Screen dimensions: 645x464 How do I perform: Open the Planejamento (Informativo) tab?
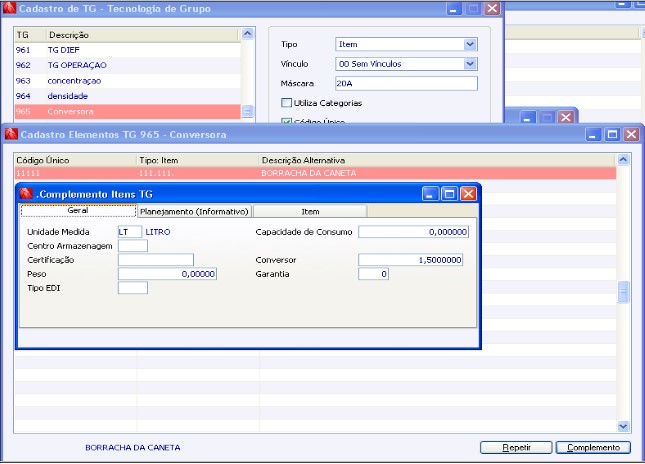[194, 211]
